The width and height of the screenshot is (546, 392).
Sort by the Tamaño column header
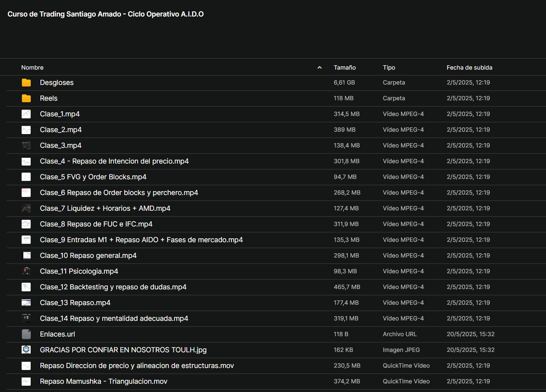pyautogui.click(x=345, y=68)
